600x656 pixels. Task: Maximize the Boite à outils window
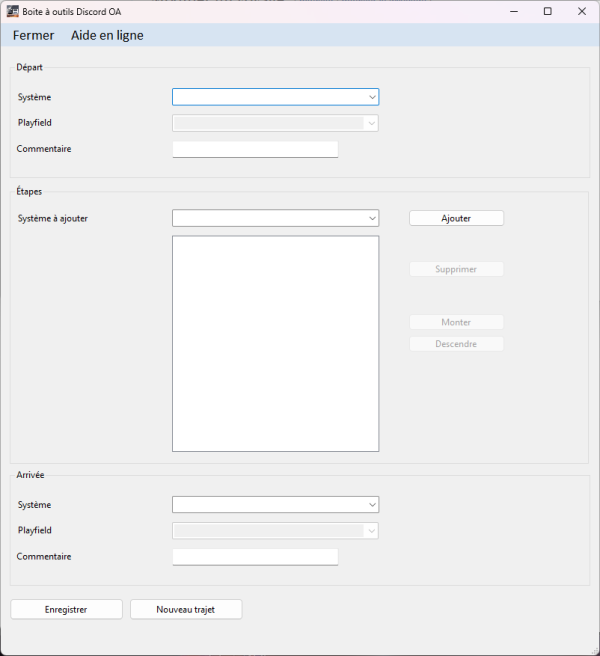547,11
